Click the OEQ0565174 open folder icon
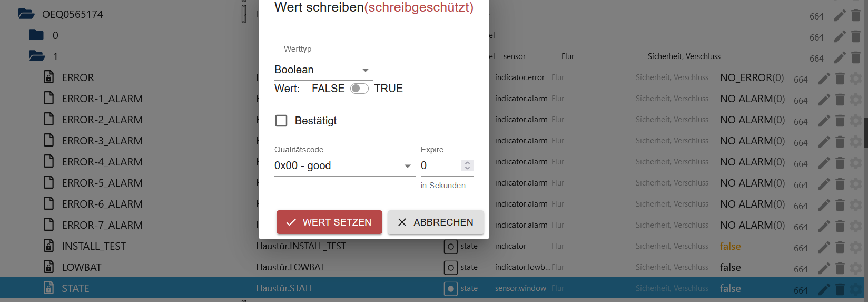This screenshot has width=868, height=302. pos(26,14)
